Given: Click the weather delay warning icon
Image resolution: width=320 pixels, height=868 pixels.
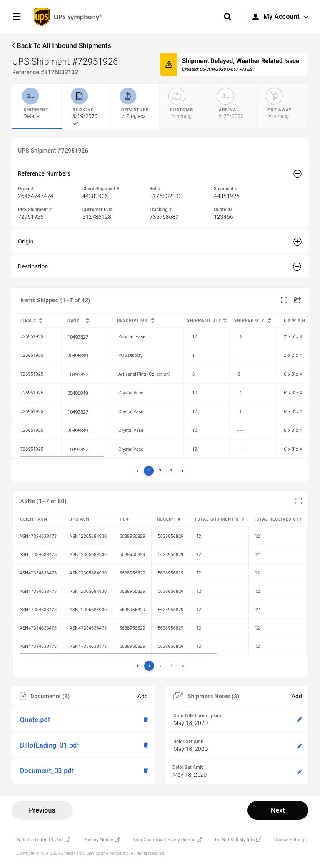Looking at the screenshot, I should 169,64.
